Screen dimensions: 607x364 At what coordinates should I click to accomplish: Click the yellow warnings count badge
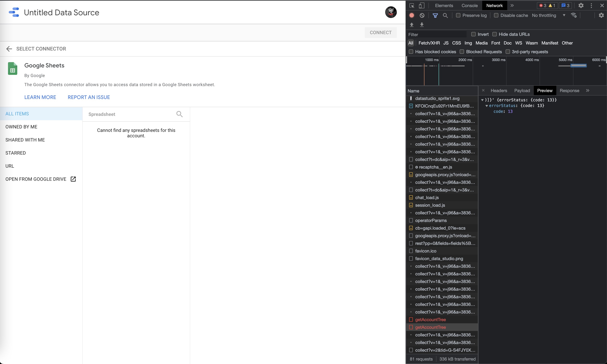tap(552, 5)
